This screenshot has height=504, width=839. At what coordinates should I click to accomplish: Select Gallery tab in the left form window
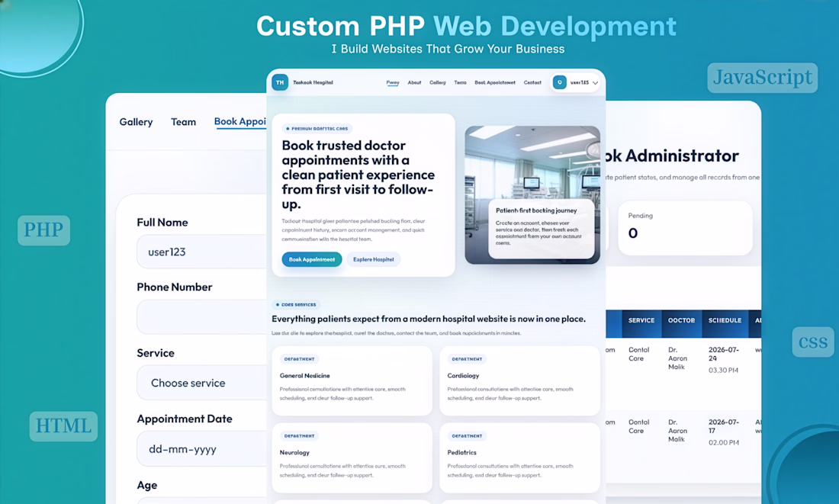[x=136, y=122]
